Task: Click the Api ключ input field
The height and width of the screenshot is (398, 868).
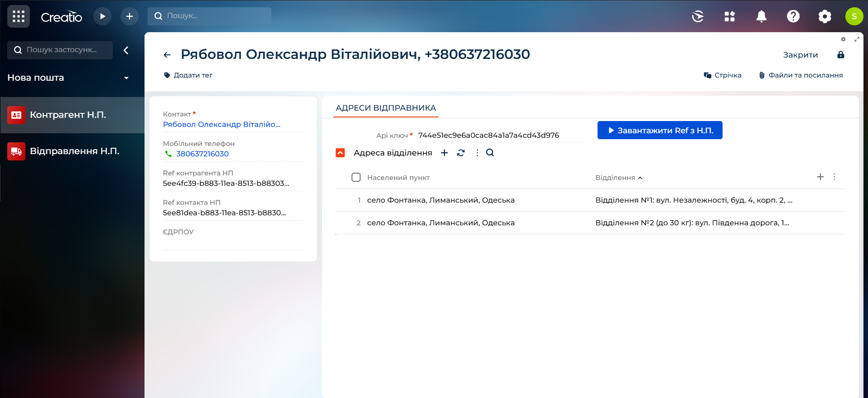Action: pyautogui.click(x=500, y=135)
